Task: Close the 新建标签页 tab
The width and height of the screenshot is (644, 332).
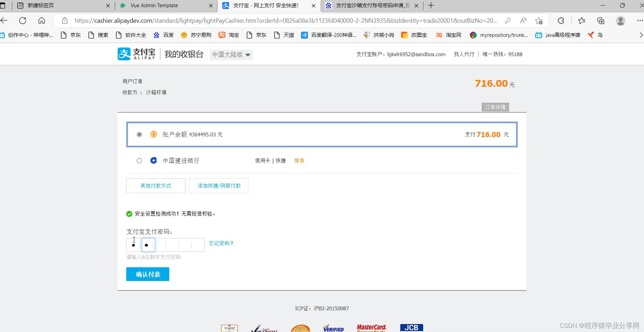Action: point(108,6)
